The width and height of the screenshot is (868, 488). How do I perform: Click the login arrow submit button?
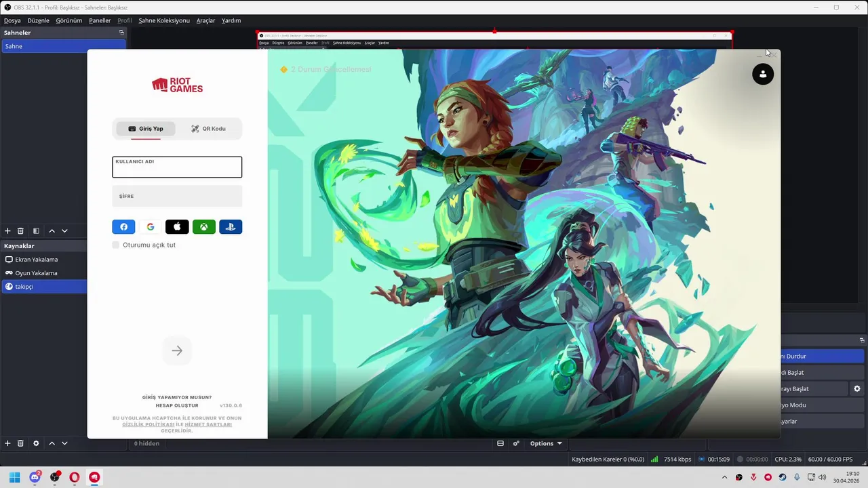pos(177,350)
